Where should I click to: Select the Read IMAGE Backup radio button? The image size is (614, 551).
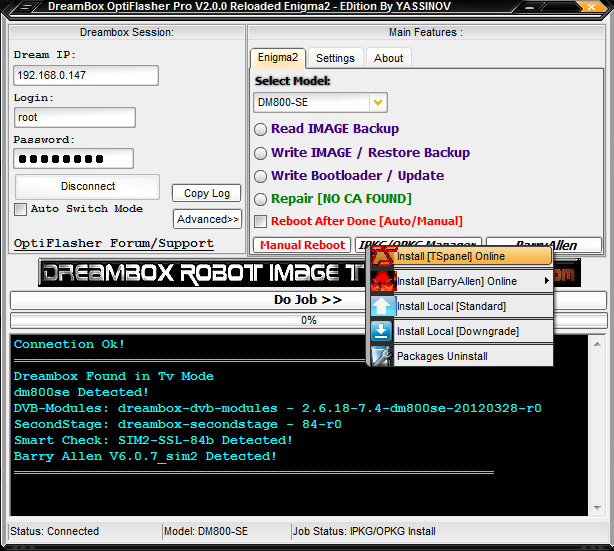(x=260, y=129)
